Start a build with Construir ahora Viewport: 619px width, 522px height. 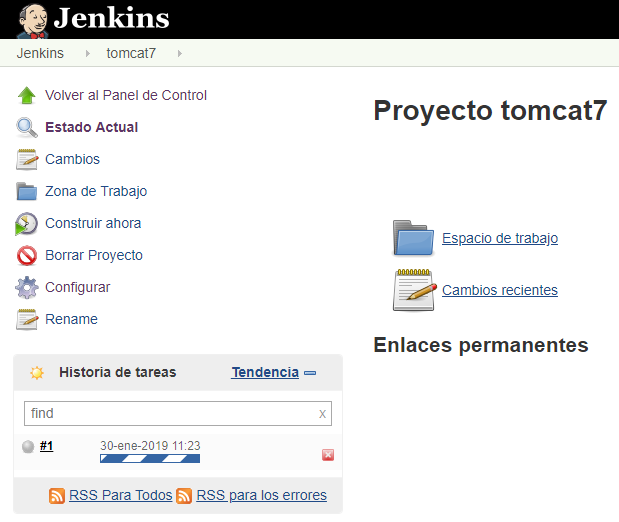coord(93,223)
